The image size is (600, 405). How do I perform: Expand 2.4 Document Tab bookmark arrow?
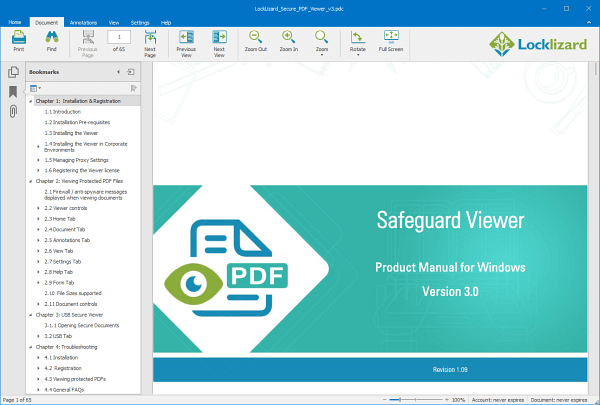pyautogui.click(x=38, y=230)
